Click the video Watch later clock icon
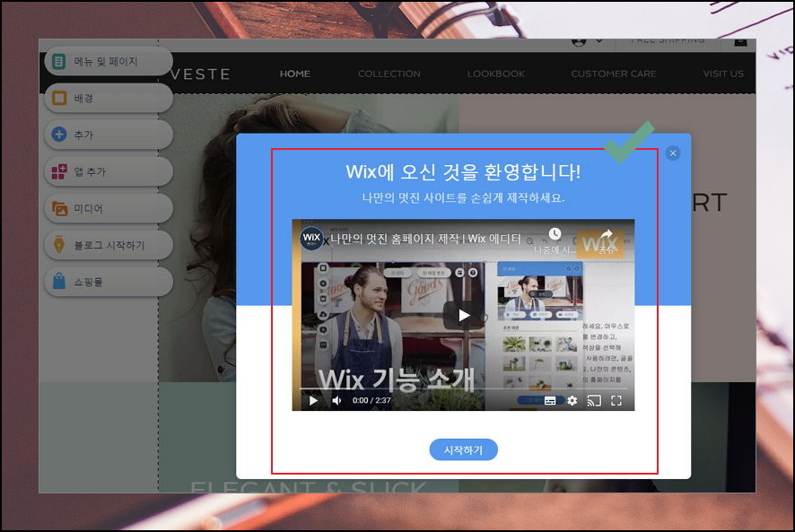The image size is (795, 532). tap(555, 234)
